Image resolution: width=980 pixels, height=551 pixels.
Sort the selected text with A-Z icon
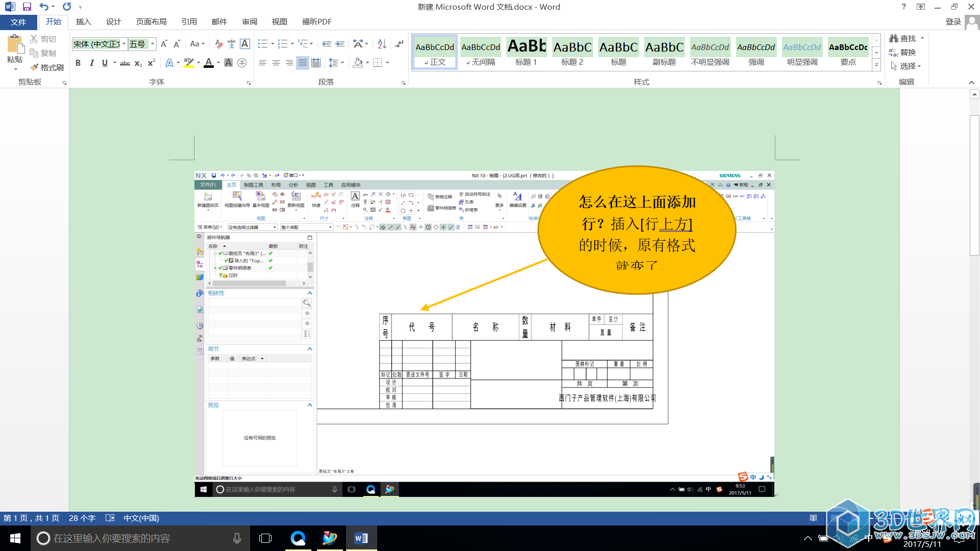(x=382, y=44)
